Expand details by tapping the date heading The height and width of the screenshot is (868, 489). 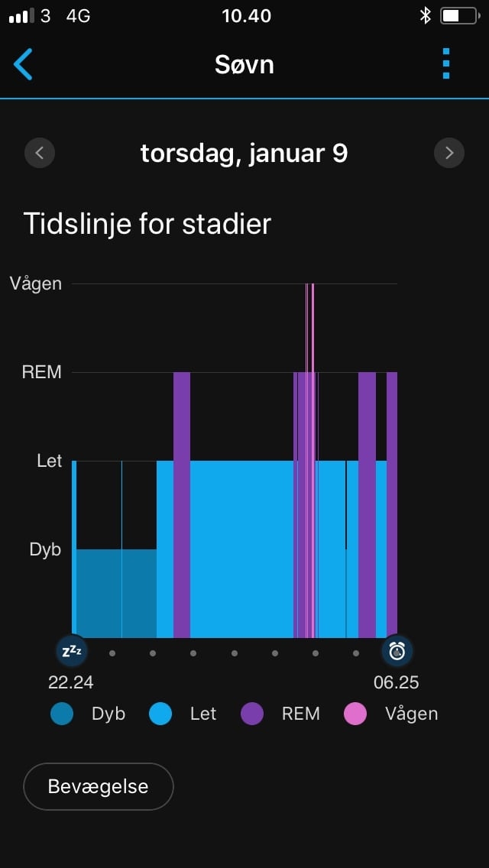click(x=244, y=153)
